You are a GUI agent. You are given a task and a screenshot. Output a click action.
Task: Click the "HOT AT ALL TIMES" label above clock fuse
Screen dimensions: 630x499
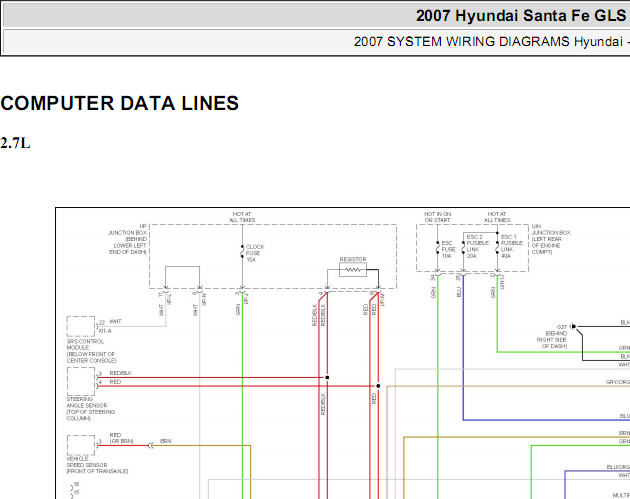(242, 217)
